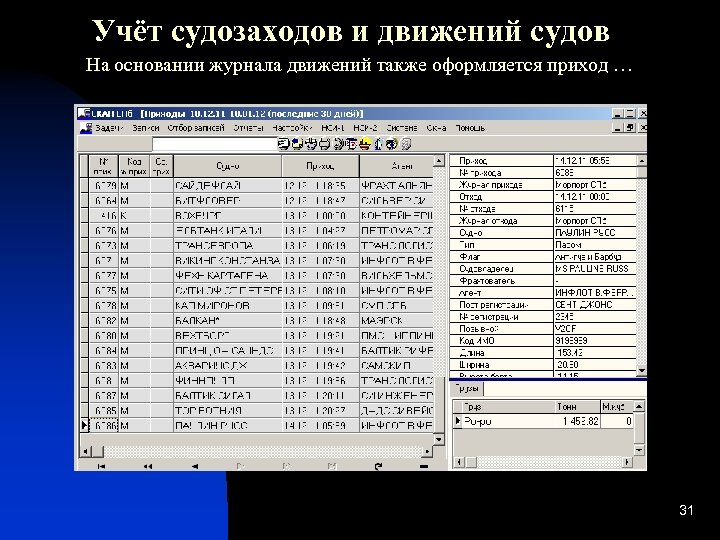Open the Окна menu
Image resolution: width=720 pixels, height=540 pixels.
tap(436, 128)
